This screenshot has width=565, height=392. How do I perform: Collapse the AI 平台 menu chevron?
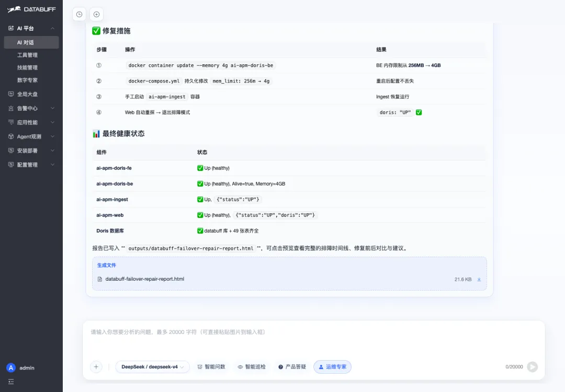tap(53, 28)
